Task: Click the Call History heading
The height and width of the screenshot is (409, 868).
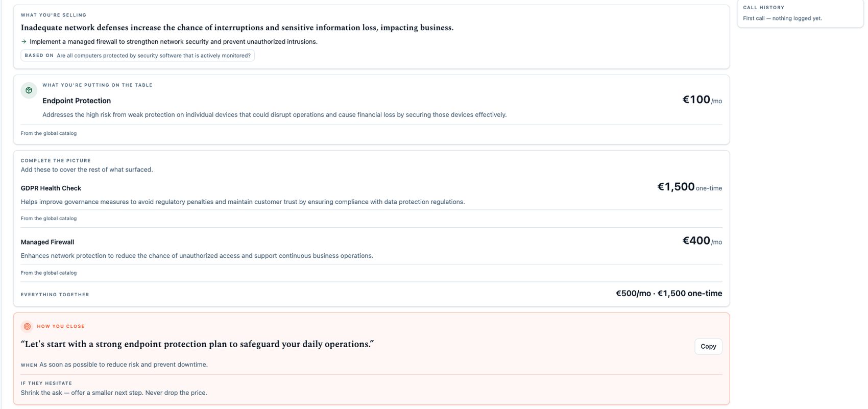Action: click(x=763, y=8)
